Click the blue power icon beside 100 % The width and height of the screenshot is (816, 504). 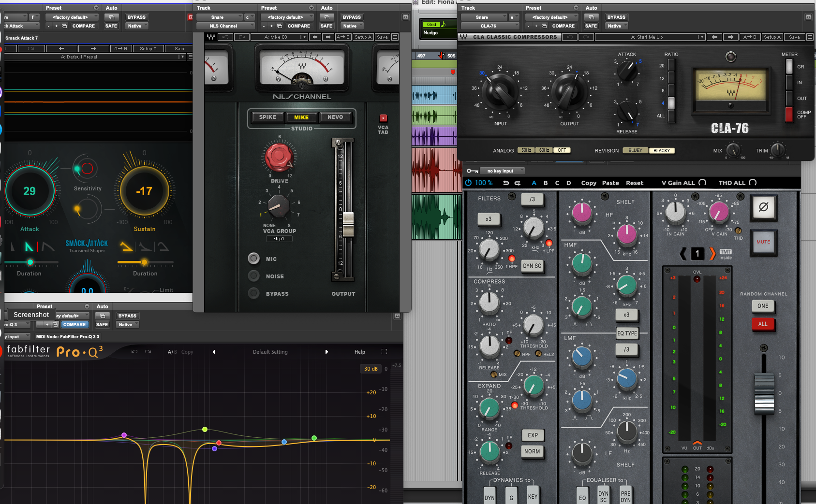pyautogui.click(x=468, y=183)
